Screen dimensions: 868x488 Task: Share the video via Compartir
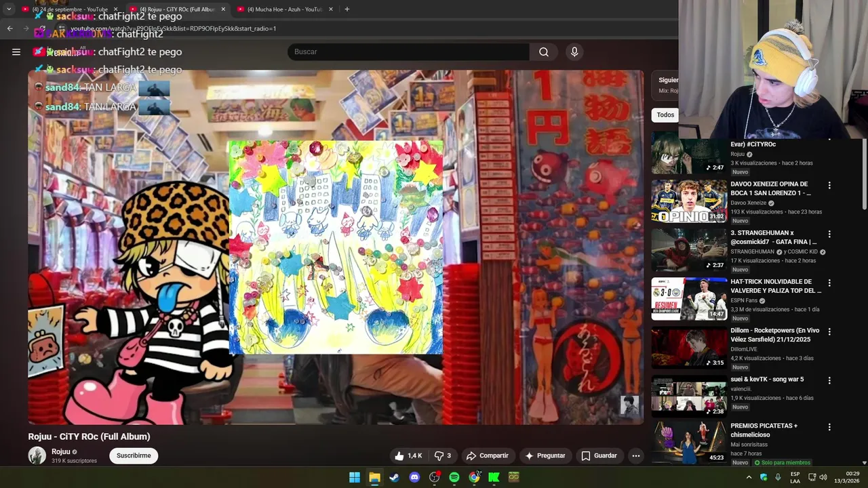(x=488, y=455)
